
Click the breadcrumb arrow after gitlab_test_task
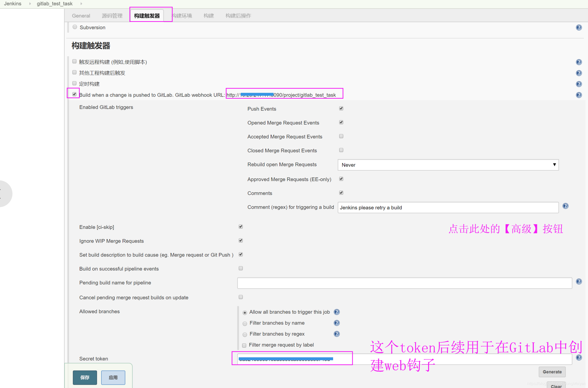pyautogui.click(x=81, y=3)
